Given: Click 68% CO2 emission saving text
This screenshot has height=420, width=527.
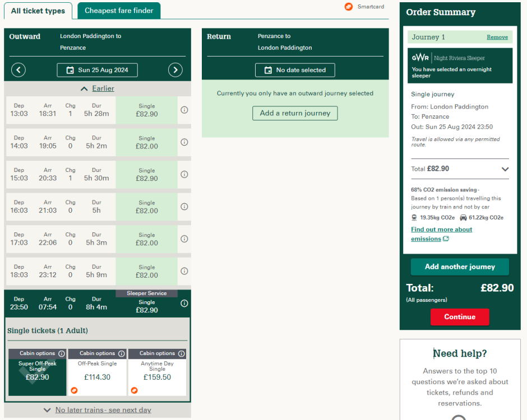Looking at the screenshot, I should pos(445,190).
